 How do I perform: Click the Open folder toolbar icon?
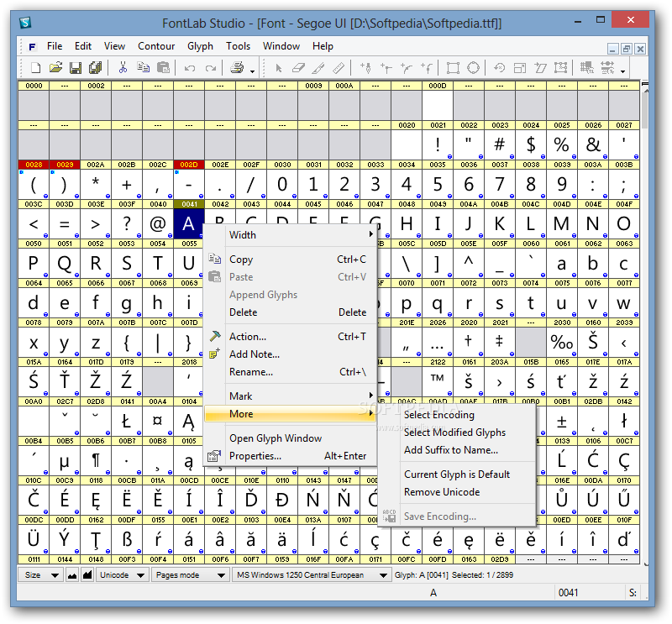55,68
